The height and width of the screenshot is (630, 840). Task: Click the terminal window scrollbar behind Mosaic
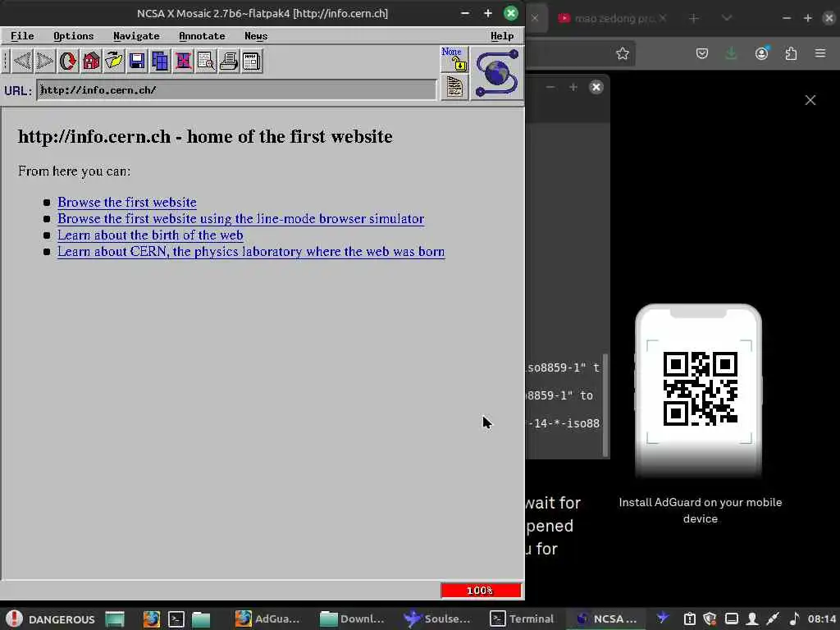[x=606, y=404]
